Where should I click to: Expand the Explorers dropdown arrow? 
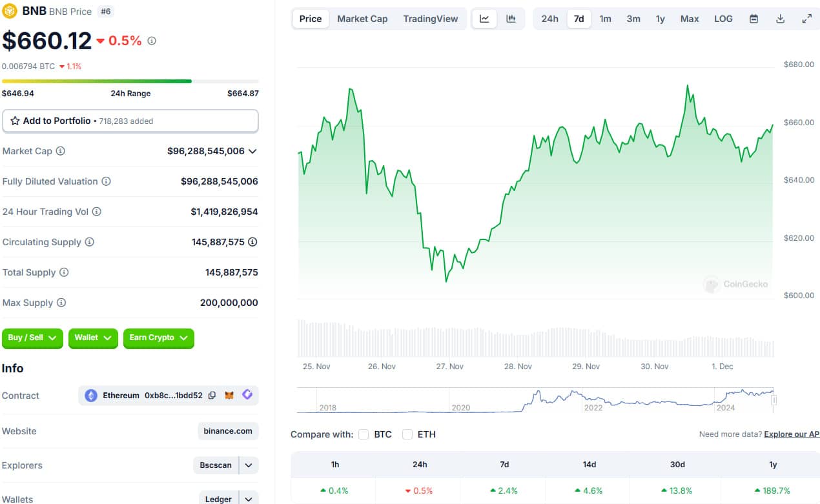(249, 465)
